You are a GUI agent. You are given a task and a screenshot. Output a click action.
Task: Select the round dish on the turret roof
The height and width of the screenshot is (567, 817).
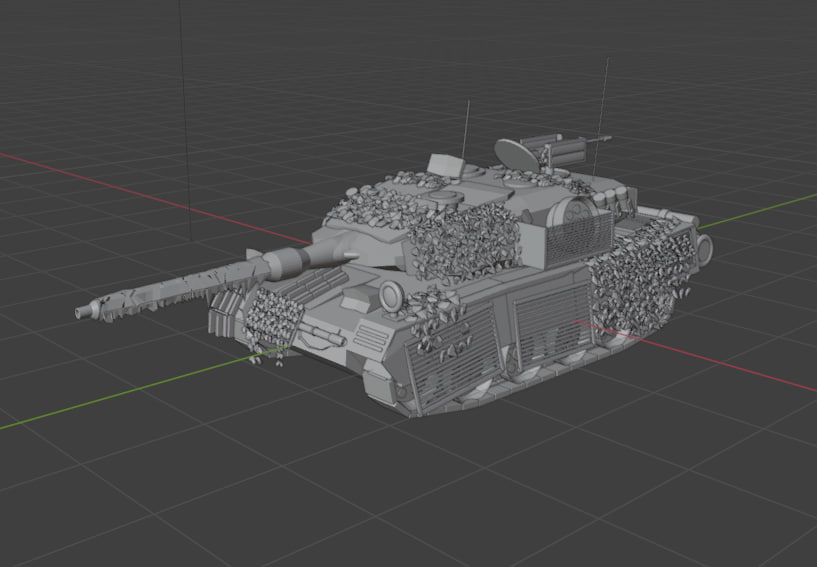[x=516, y=155]
